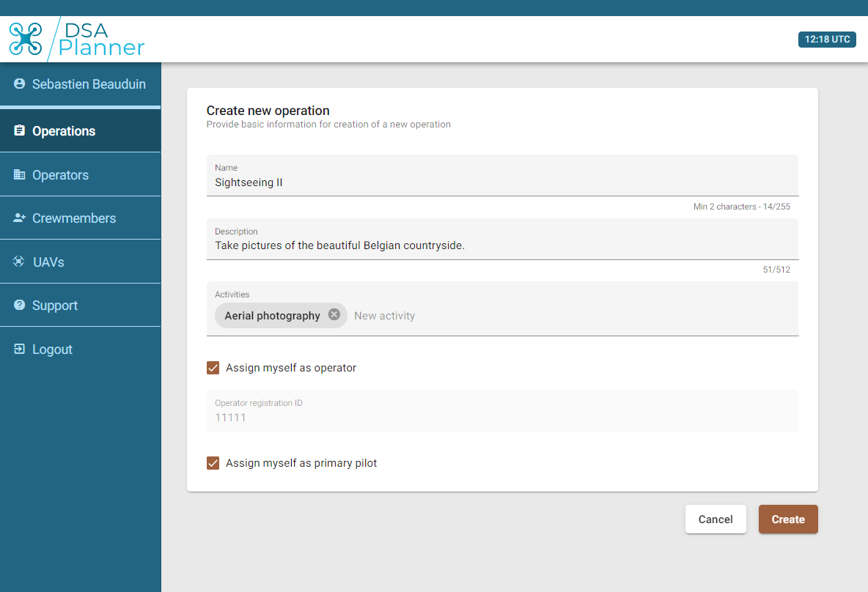868x592 pixels.
Task: Click the UAVs drone icon
Action: click(19, 261)
